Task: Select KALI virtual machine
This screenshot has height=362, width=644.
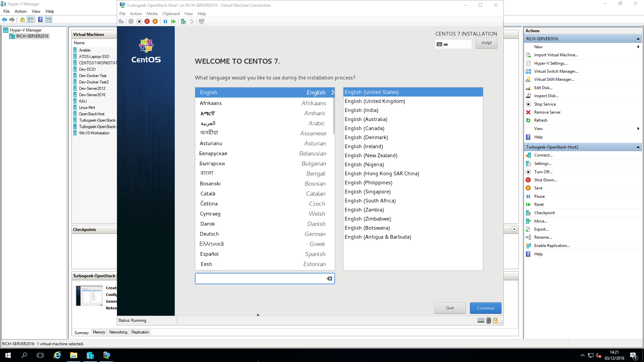Action: click(83, 101)
